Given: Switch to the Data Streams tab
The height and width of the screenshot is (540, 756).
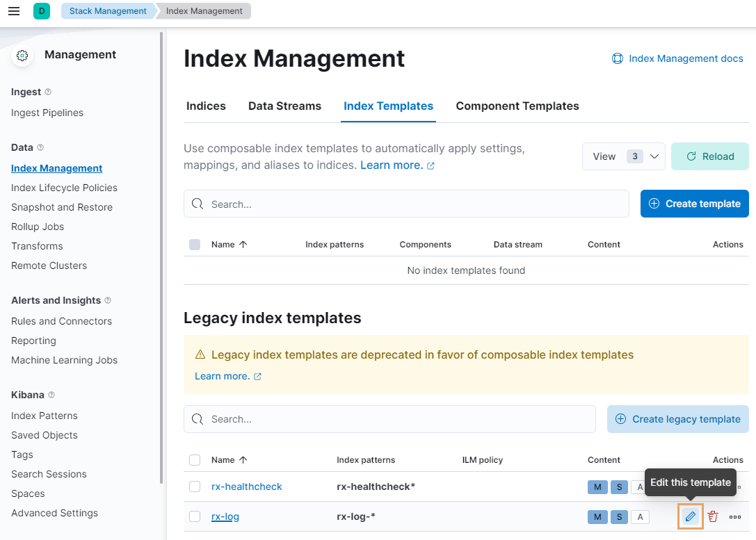Looking at the screenshot, I should [284, 106].
